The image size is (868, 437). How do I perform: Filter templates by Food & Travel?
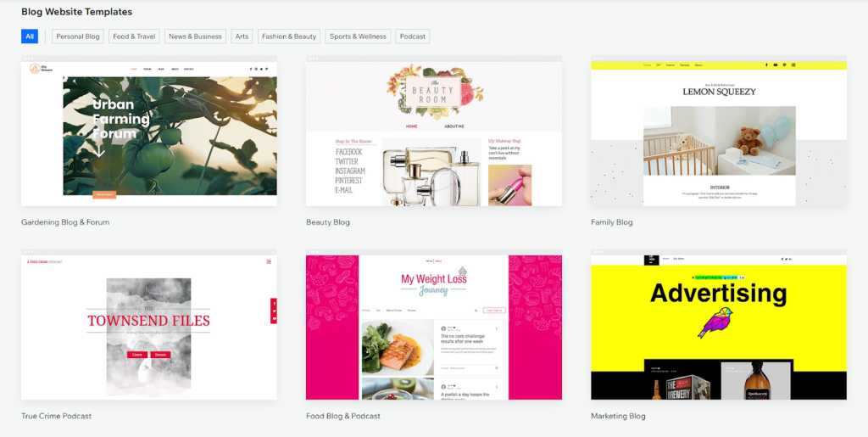click(x=135, y=36)
